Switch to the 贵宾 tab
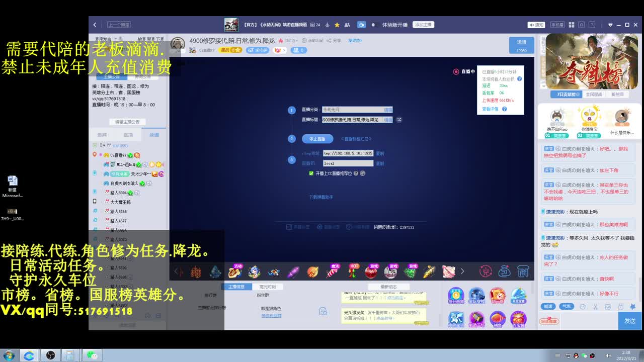 102,135
